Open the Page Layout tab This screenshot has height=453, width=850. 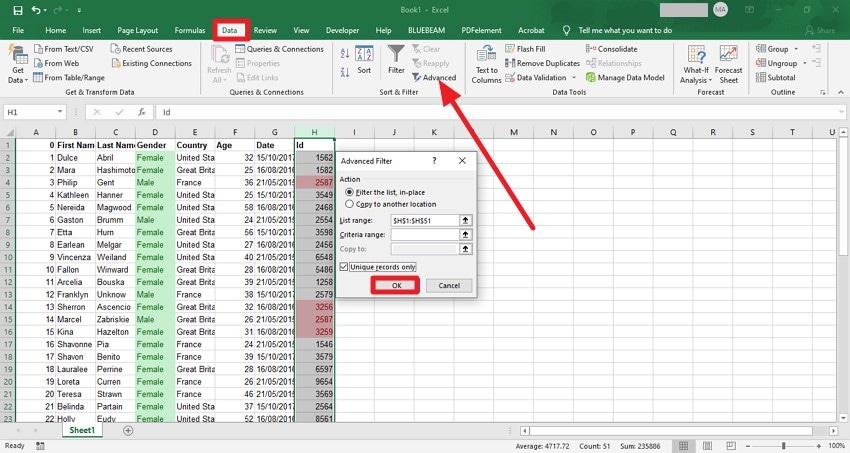138,30
